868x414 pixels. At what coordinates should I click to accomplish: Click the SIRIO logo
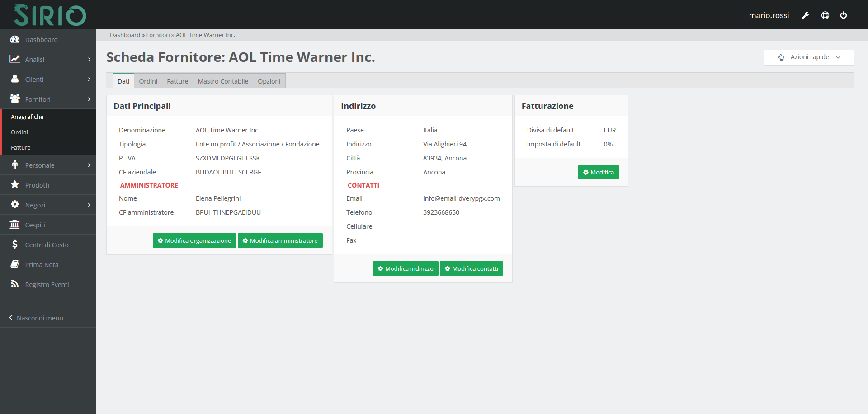pos(49,15)
